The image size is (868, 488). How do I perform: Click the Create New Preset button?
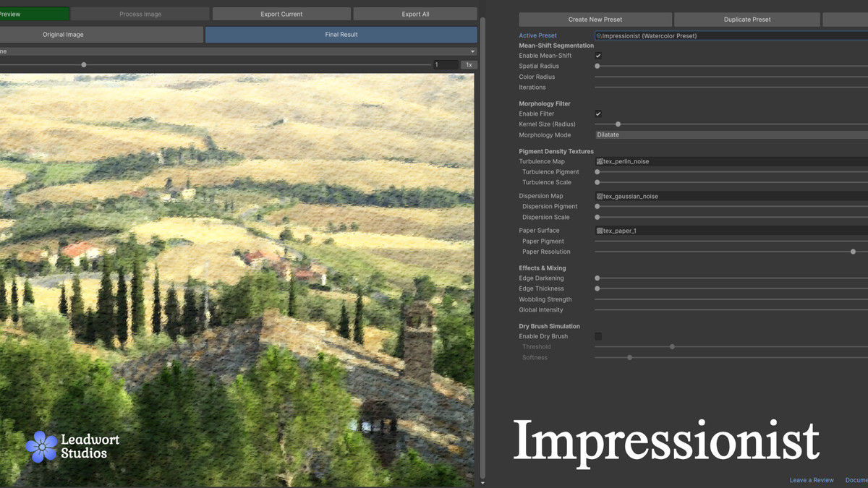pos(595,20)
